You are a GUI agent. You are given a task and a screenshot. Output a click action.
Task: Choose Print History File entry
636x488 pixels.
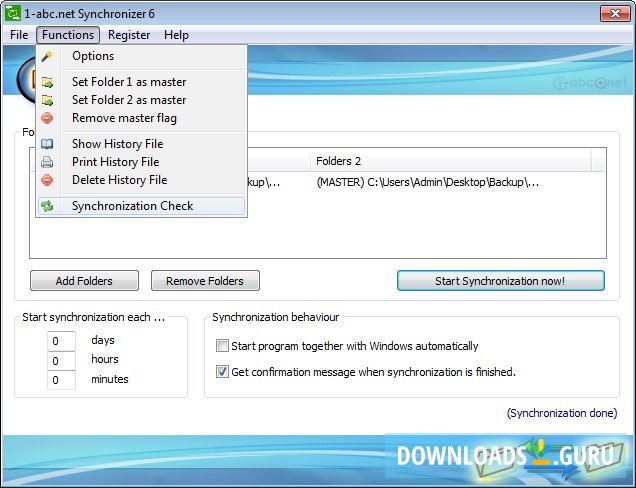[x=141, y=162]
